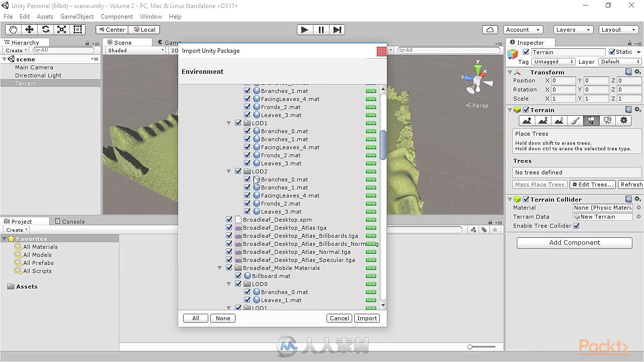The image size is (644, 362).
Task: Uncheck Broadleaf_Desktop_Atlas.tga checkbox
Action: [x=229, y=228]
